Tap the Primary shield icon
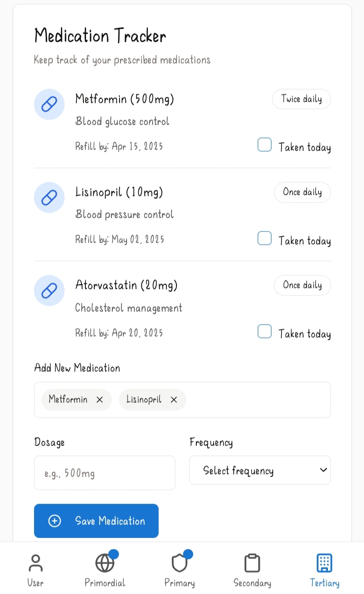Image resolution: width=364 pixels, height=594 pixels. 179,563
